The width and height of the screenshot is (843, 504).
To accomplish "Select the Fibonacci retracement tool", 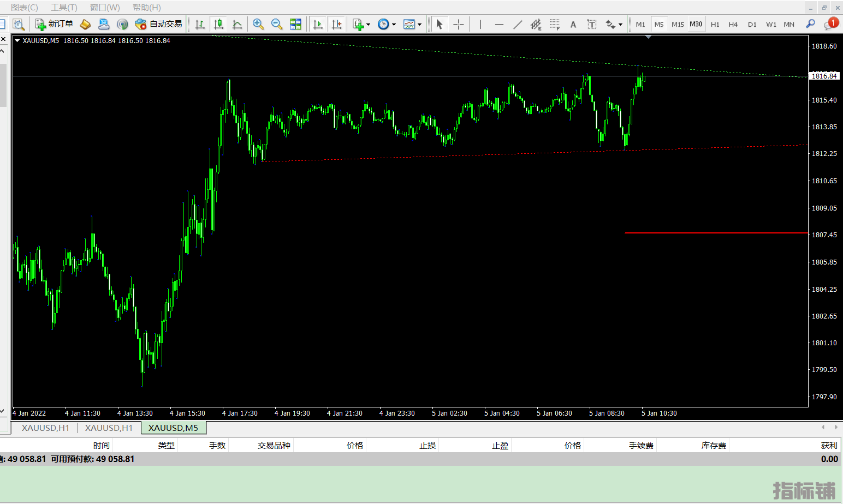I will [x=555, y=24].
